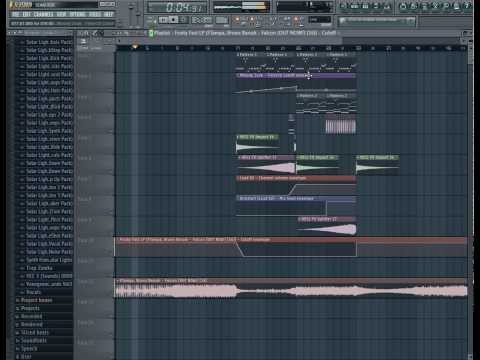Click the Track 1 header
This screenshot has width=480, height=360.
point(94,62)
